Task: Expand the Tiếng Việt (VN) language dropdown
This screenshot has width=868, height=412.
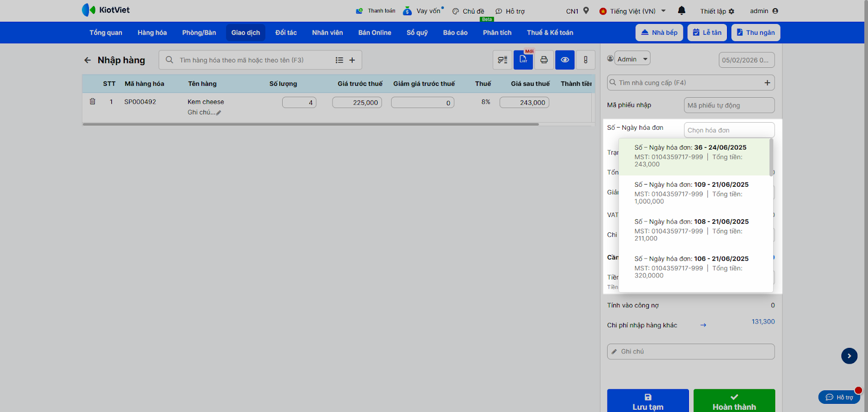Action: tap(633, 11)
